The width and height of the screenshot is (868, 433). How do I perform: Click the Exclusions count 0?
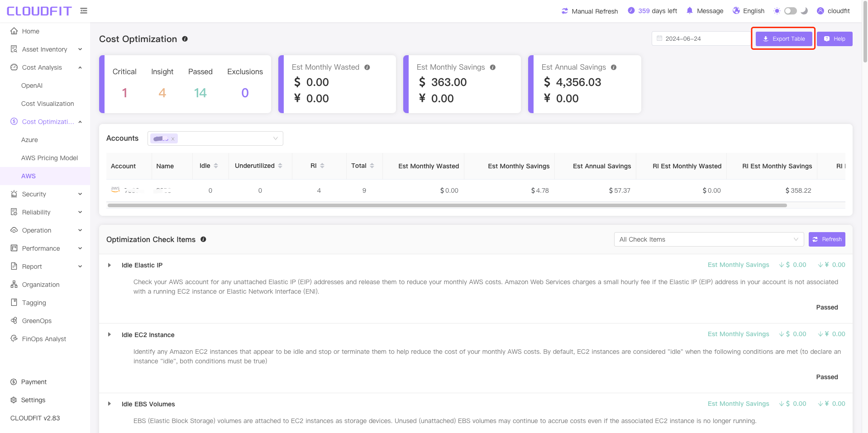(245, 93)
